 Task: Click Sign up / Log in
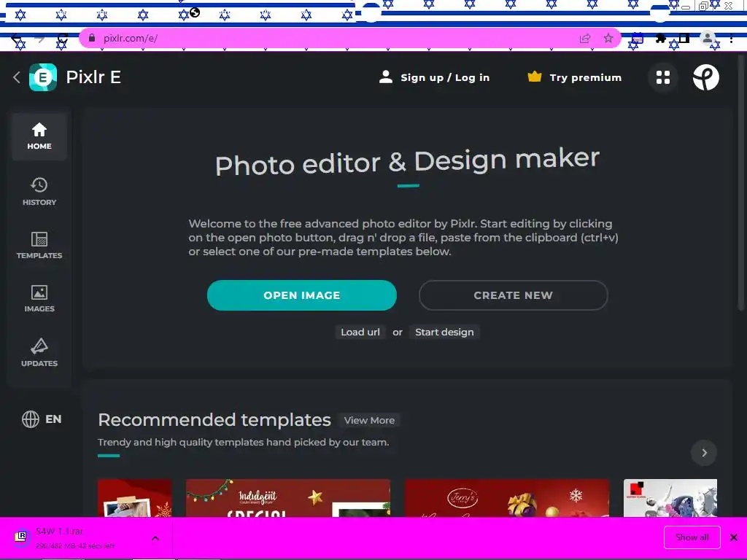(x=434, y=77)
